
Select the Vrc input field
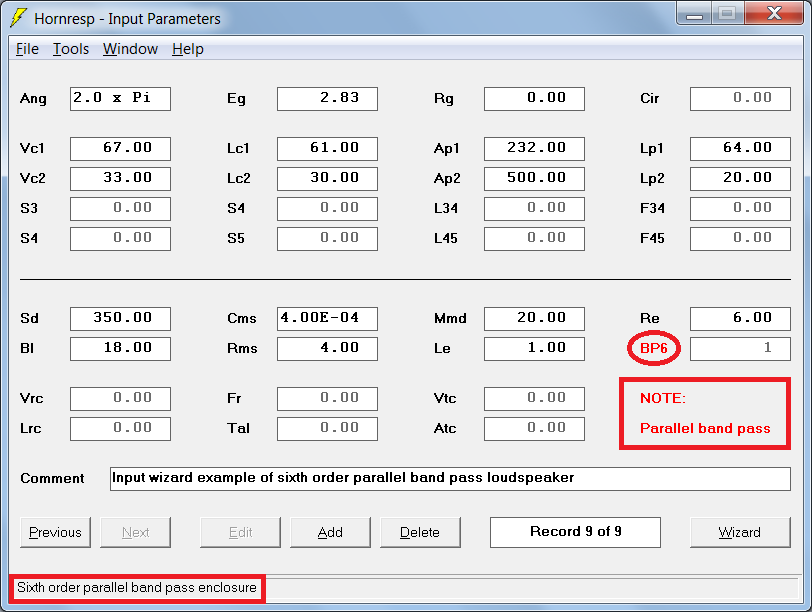(120, 399)
